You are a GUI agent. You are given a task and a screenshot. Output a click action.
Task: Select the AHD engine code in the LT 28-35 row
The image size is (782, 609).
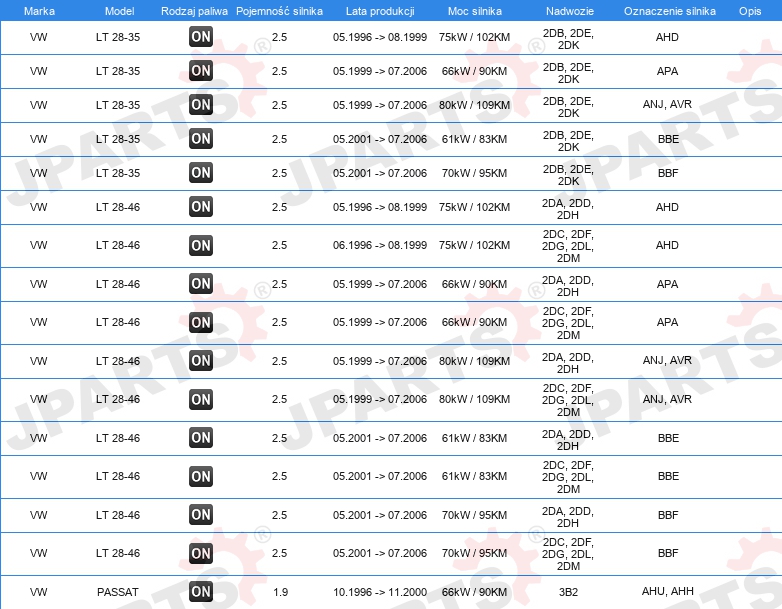tap(667, 37)
